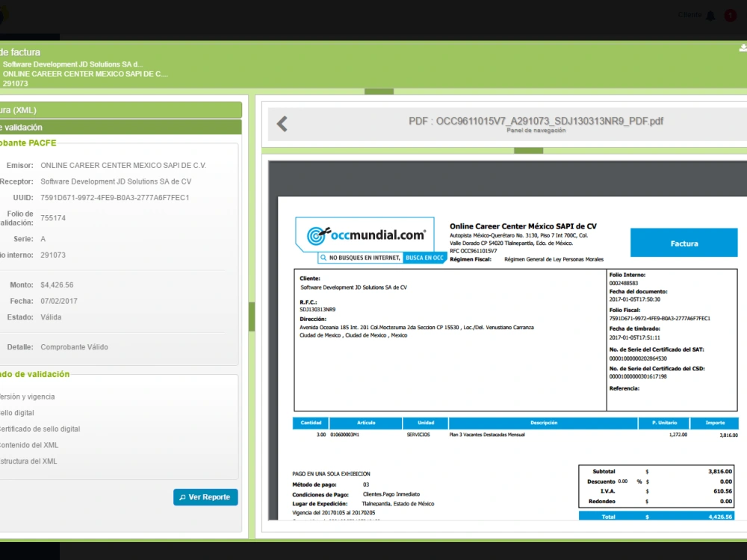Click the Contenido del XML row
747x560 pixels.
coord(29,445)
